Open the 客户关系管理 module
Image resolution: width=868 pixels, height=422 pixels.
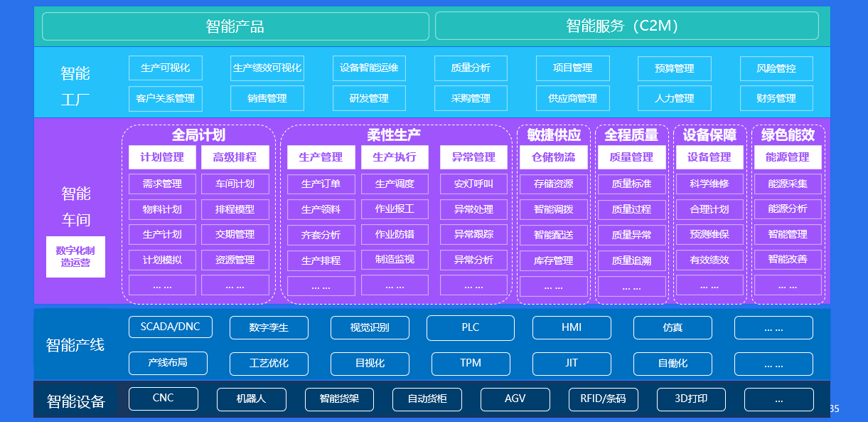tap(165, 98)
